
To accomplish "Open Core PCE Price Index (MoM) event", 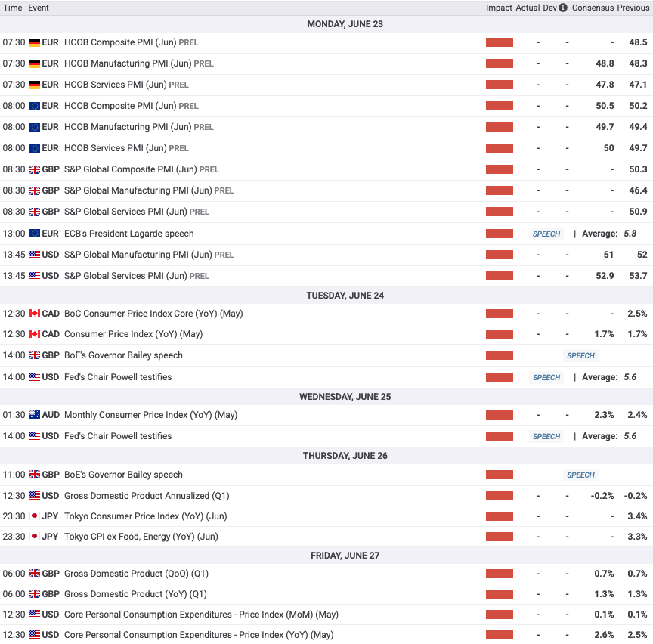I will [x=201, y=615].
